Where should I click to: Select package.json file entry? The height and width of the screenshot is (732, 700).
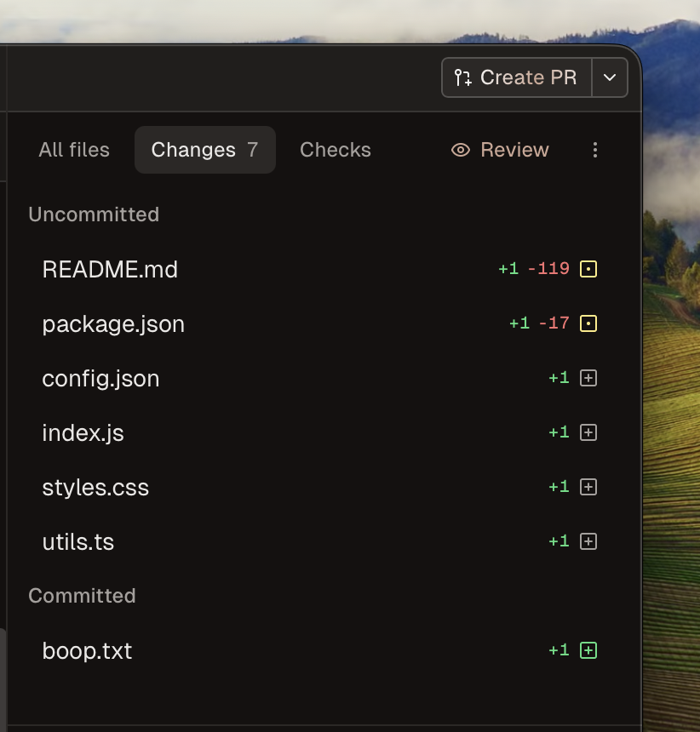click(113, 323)
